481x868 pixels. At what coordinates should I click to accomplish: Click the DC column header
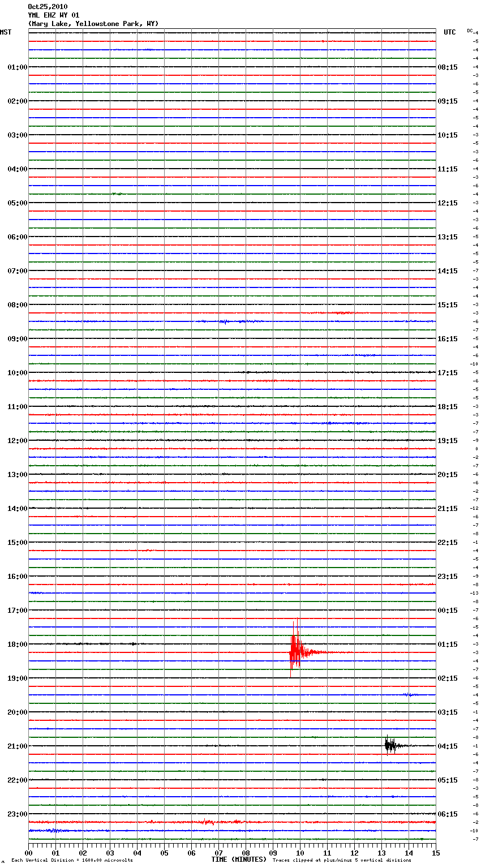pyautogui.click(x=470, y=31)
